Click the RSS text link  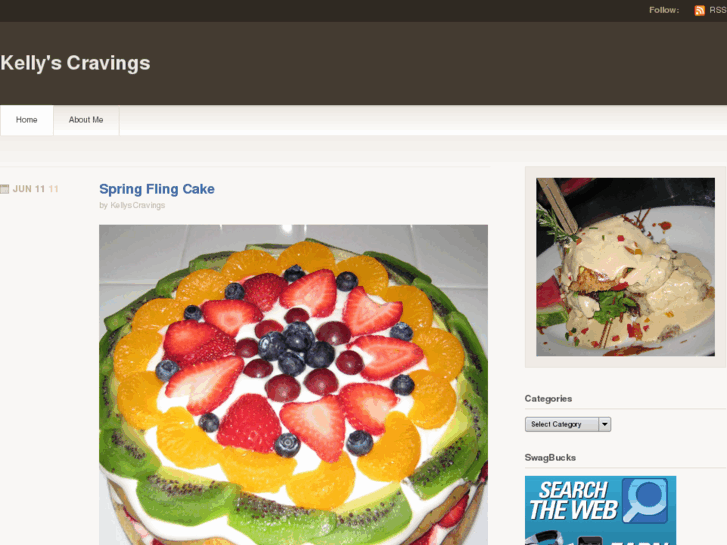(x=718, y=10)
